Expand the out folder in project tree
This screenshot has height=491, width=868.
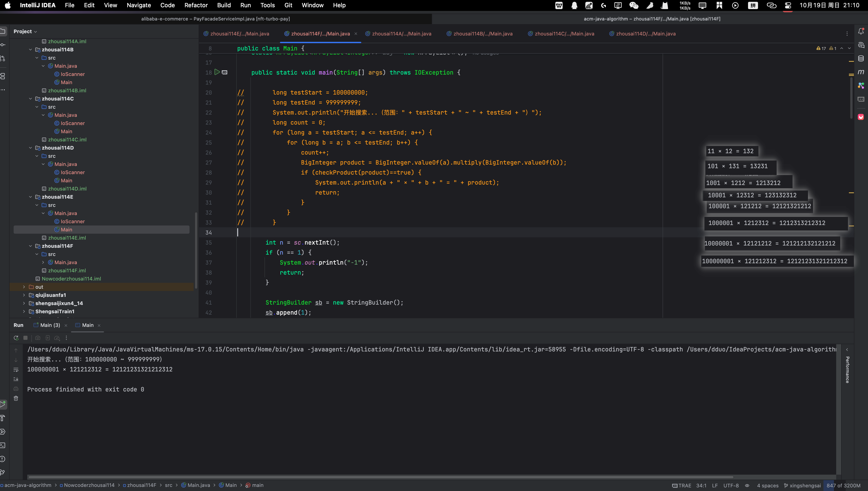coord(24,287)
